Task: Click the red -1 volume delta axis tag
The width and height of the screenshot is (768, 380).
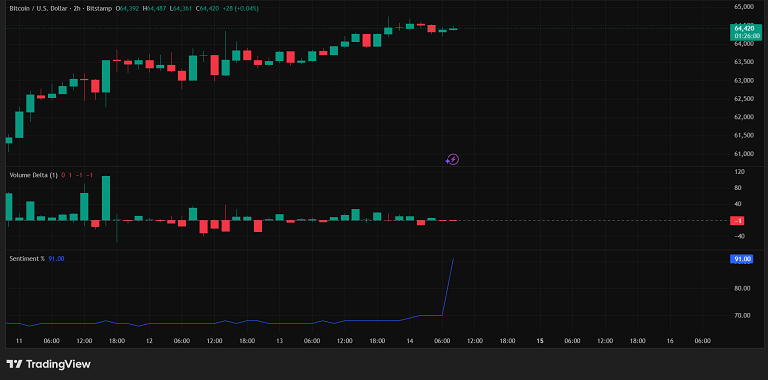Action: pyautogui.click(x=737, y=221)
